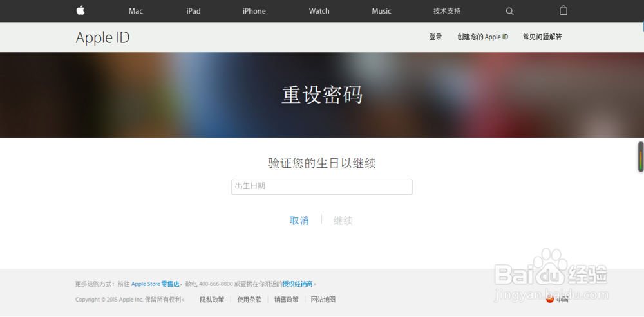The image size is (644, 317).
Task: Open 常见问题解答 link
Action: [542, 37]
